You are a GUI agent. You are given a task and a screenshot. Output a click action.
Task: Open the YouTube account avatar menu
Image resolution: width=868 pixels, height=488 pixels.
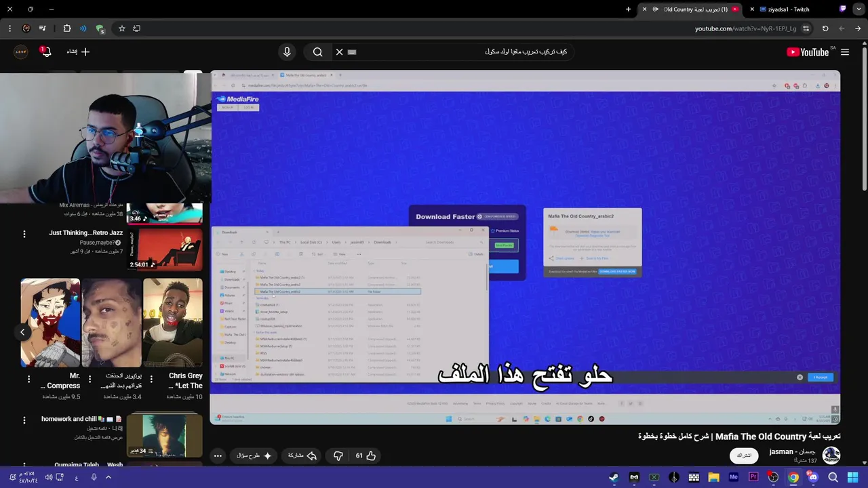(21, 52)
